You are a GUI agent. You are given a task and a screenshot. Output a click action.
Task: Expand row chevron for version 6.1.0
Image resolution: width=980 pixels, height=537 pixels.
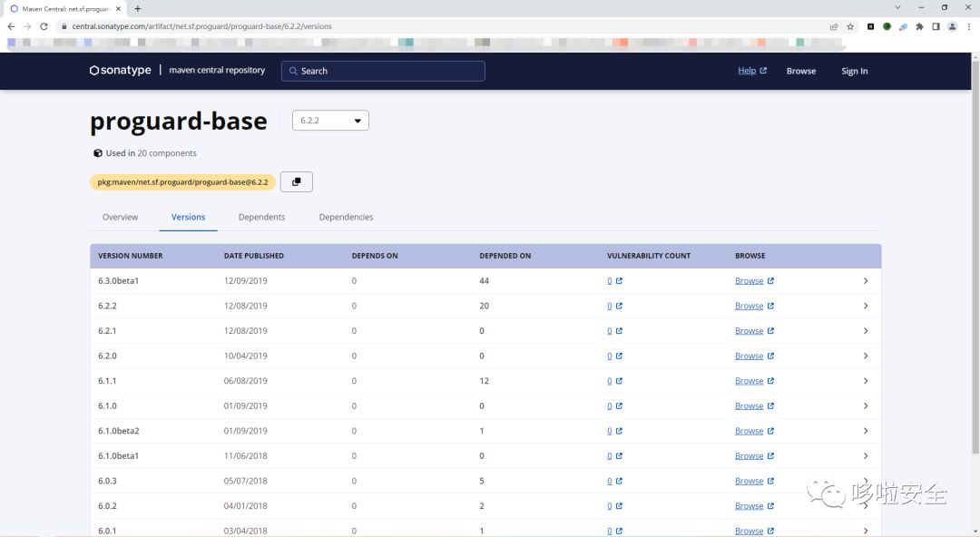coord(866,405)
